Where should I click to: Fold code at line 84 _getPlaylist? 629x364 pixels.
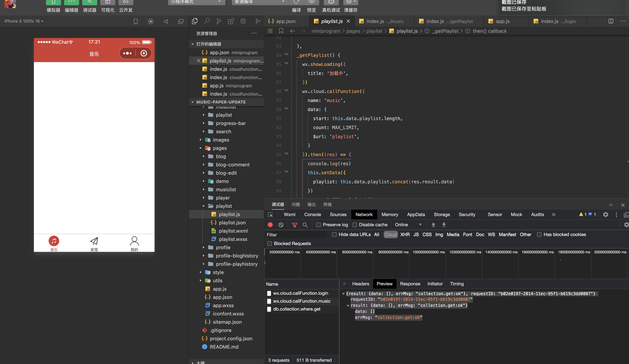286,54
